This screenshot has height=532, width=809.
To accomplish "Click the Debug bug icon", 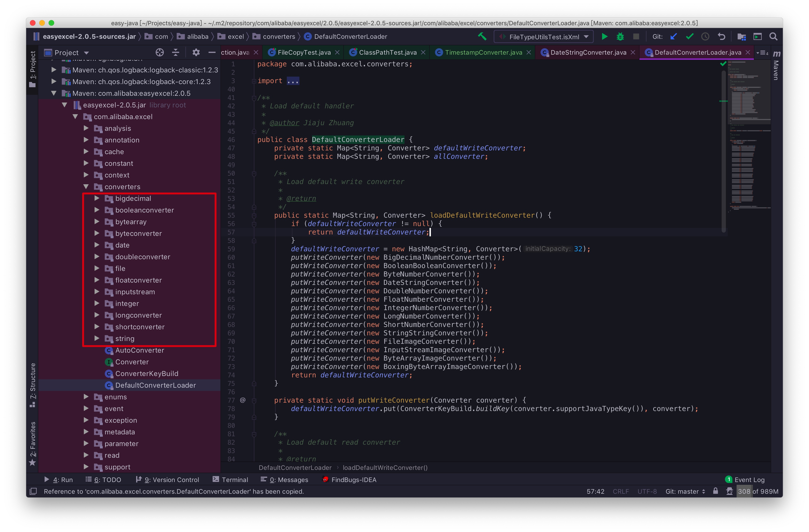I will point(620,36).
